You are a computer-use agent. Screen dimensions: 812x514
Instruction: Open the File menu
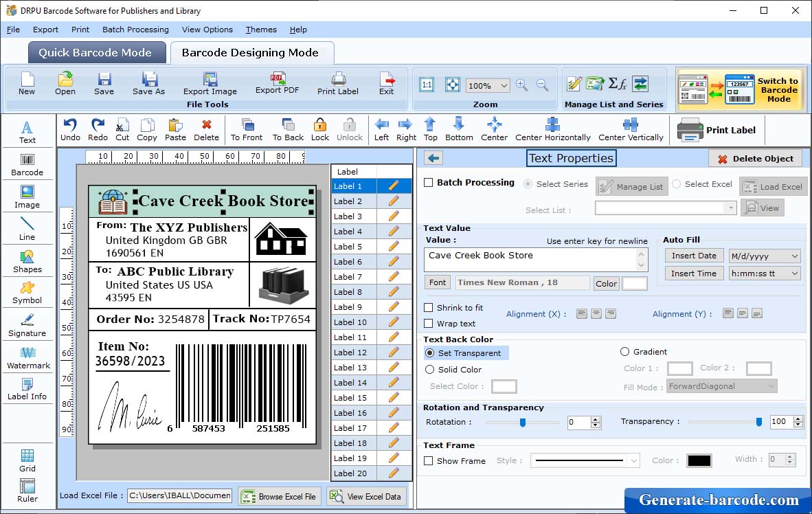point(13,30)
